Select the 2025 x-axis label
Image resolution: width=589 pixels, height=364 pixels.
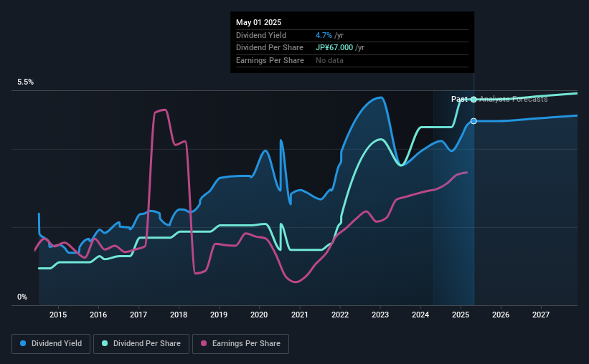[x=460, y=315]
